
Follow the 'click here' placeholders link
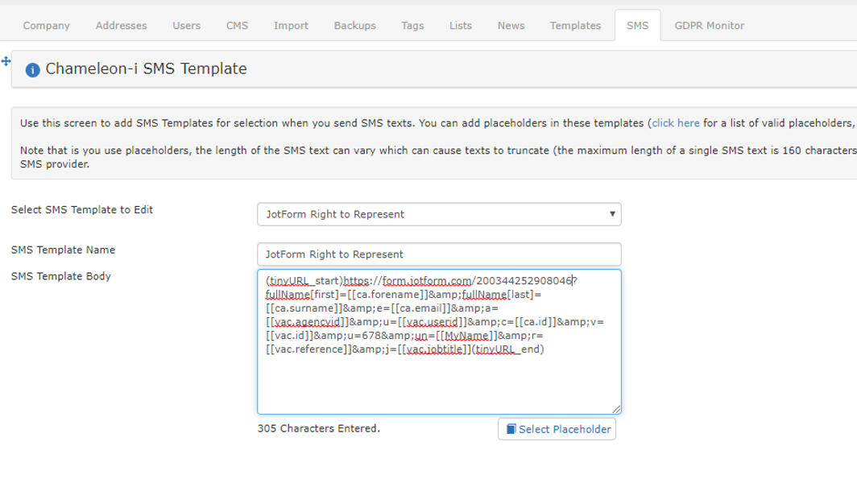[x=676, y=123]
